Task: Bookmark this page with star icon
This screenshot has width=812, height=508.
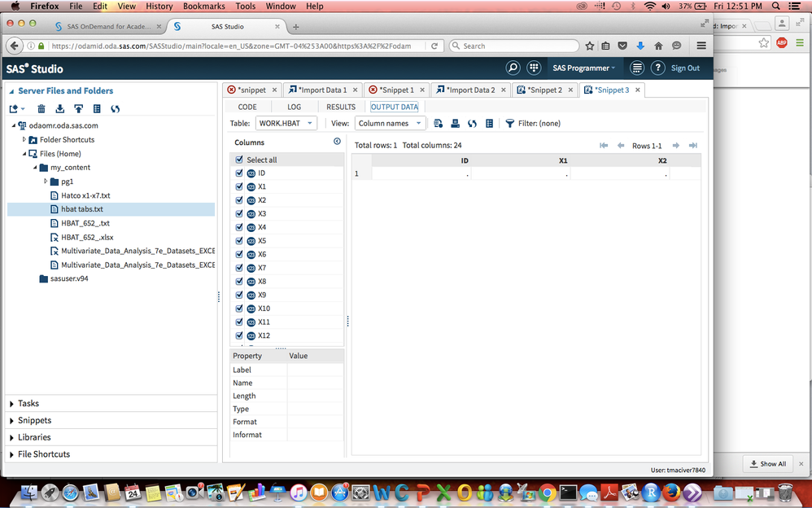Action: [589, 46]
